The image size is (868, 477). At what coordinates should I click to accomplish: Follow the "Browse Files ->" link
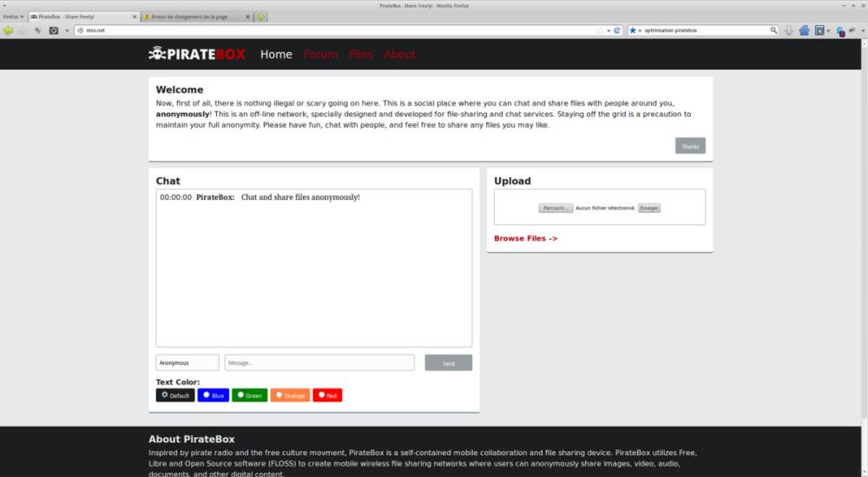[x=525, y=238]
